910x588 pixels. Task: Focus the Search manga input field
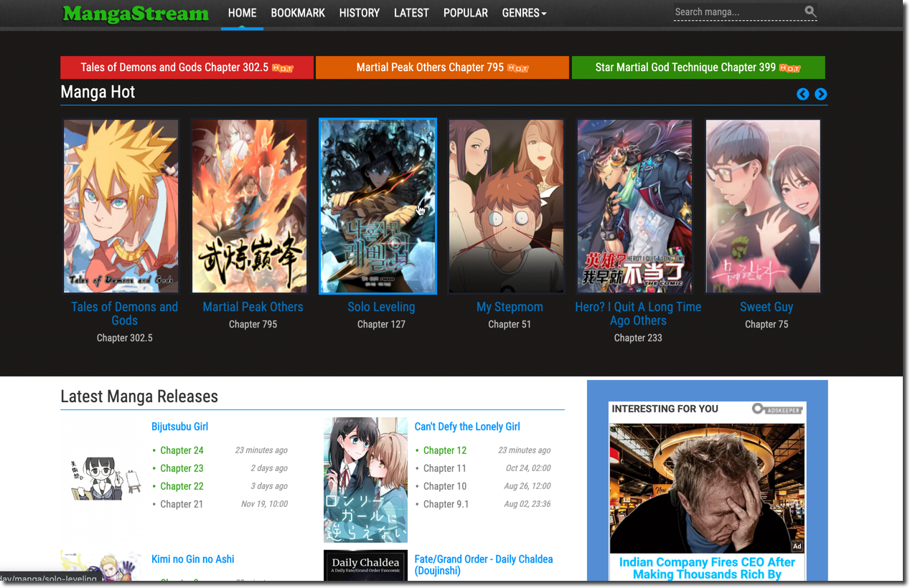(x=738, y=12)
